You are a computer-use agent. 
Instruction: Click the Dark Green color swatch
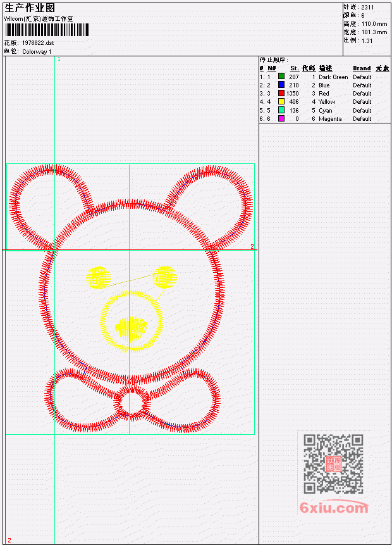click(281, 77)
